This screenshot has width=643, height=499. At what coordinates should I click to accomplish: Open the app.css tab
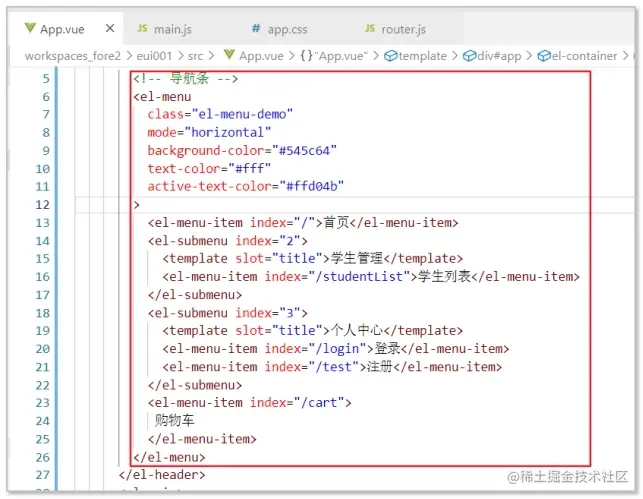287,29
